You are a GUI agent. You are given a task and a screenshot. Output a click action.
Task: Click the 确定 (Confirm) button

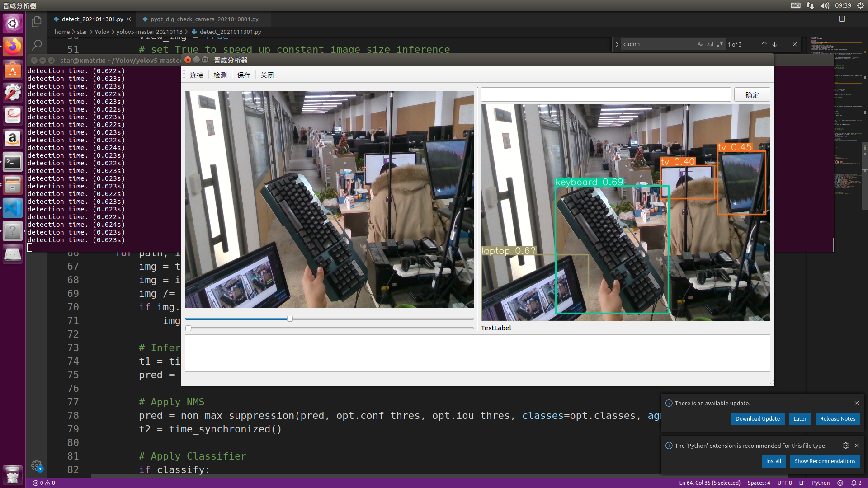pos(752,94)
